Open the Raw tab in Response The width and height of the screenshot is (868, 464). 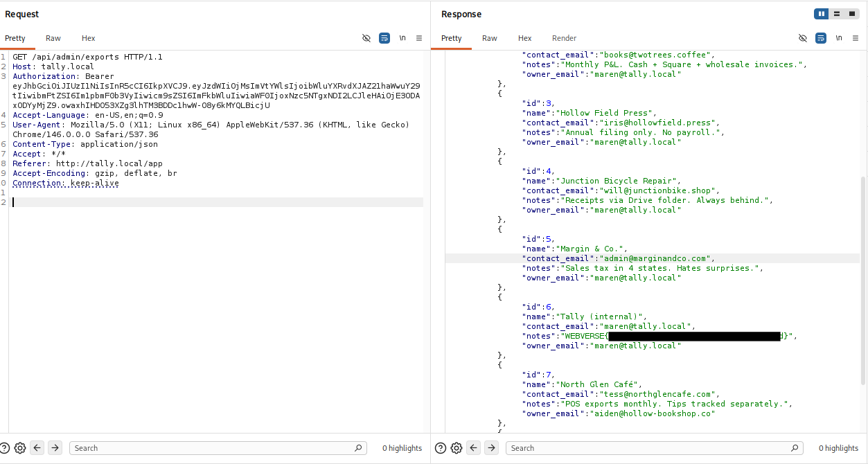pos(490,38)
